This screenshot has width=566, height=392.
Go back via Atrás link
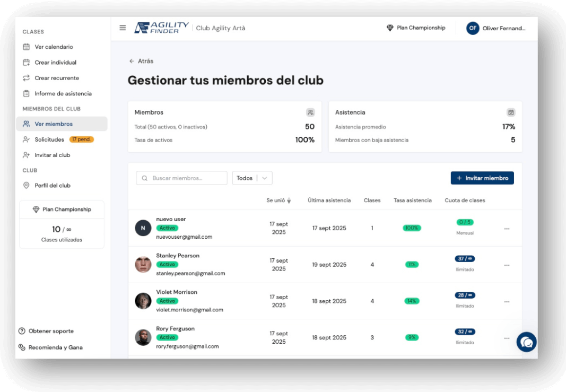click(141, 61)
